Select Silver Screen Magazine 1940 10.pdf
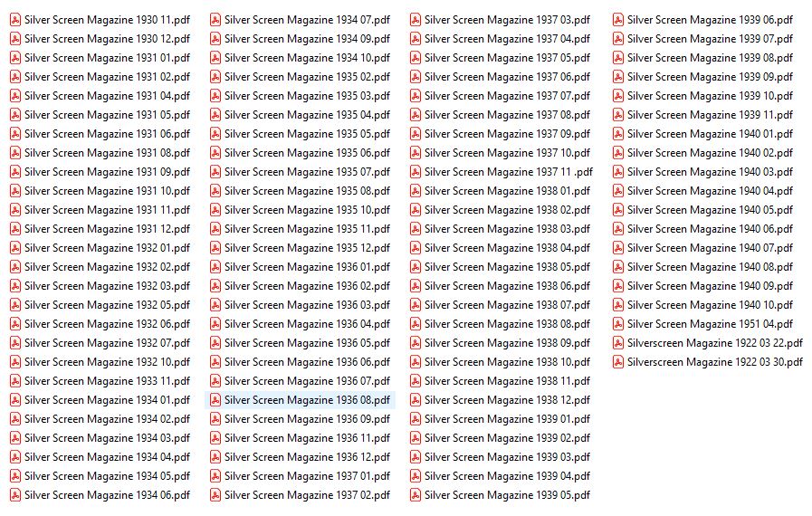Viewport: 812px width, 516px height. click(x=710, y=305)
